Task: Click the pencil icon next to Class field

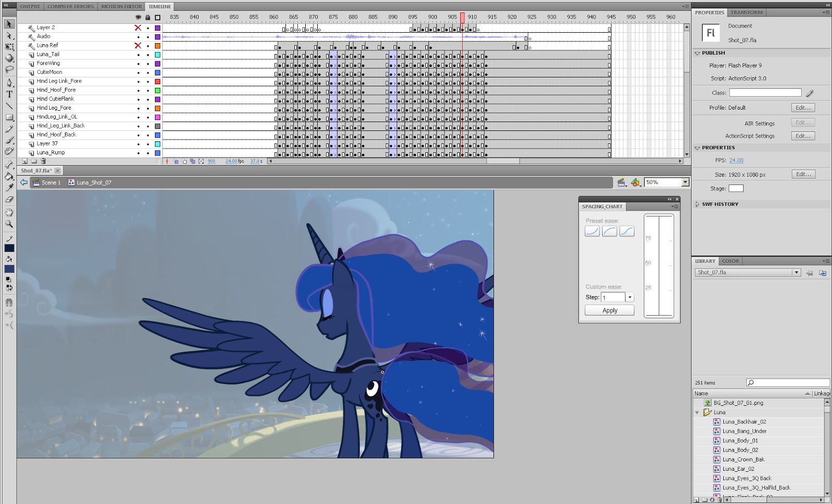Action: pyautogui.click(x=810, y=93)
